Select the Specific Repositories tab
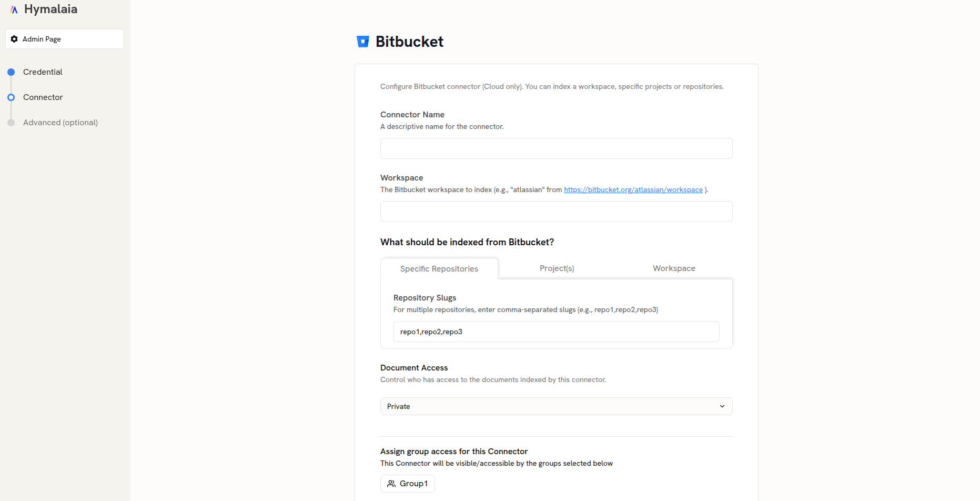Viewport: 980px width, 501px height. click(x=439, y=268)
